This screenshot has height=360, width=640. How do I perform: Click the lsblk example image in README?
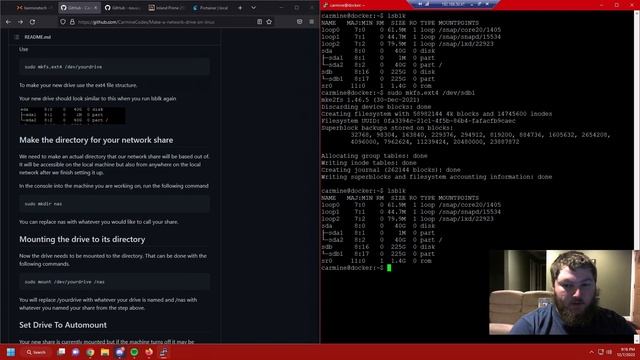click(72, 115)
